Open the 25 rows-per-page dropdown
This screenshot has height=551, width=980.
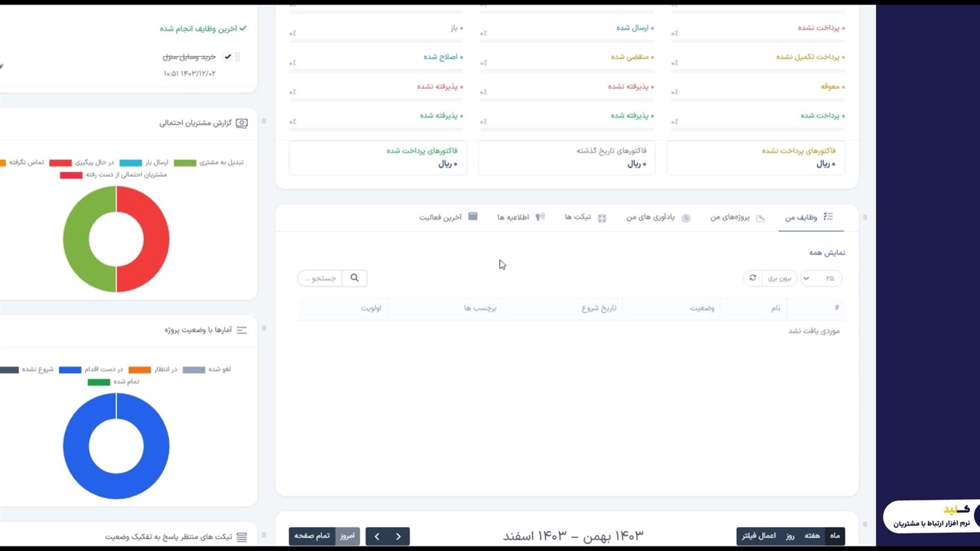pos(821,278)
